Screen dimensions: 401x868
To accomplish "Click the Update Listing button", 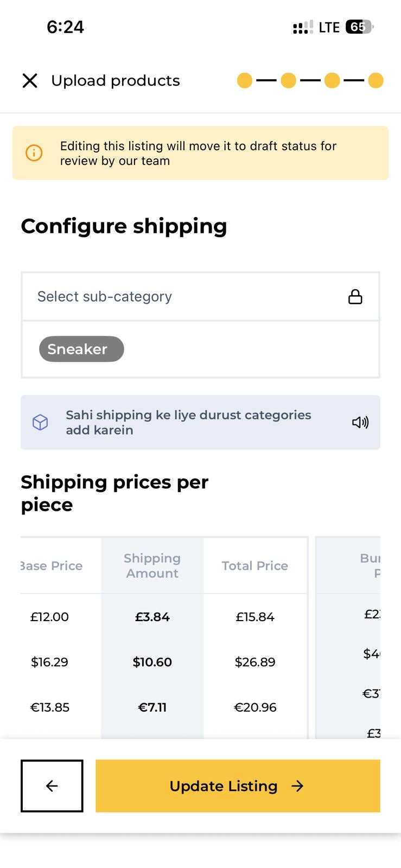I will click(238, 786).
